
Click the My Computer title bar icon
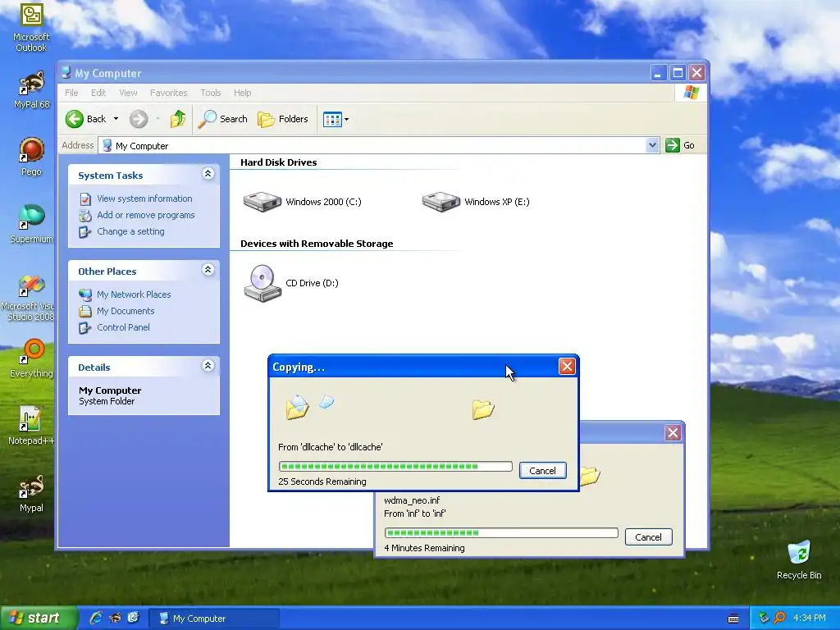click(x=66, y=72)
